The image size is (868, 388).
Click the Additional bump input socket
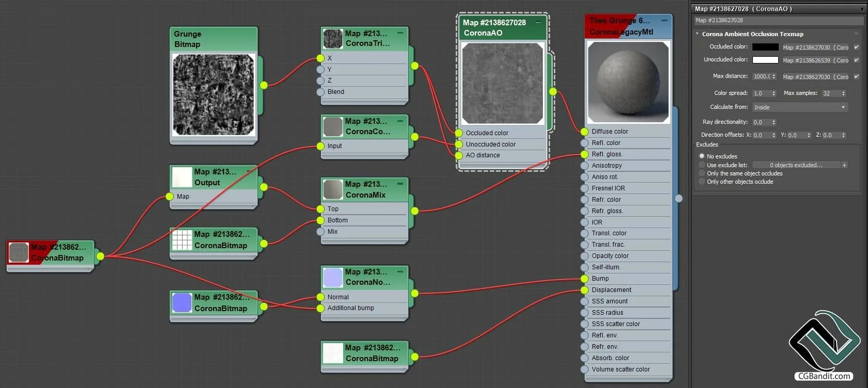point(320,308)
